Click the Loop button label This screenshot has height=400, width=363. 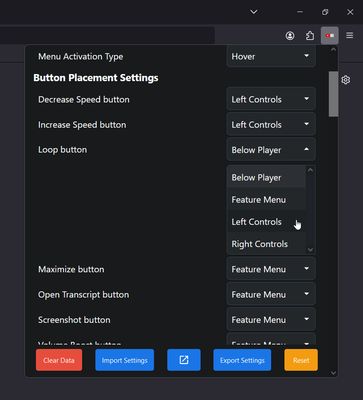[63, 150]
